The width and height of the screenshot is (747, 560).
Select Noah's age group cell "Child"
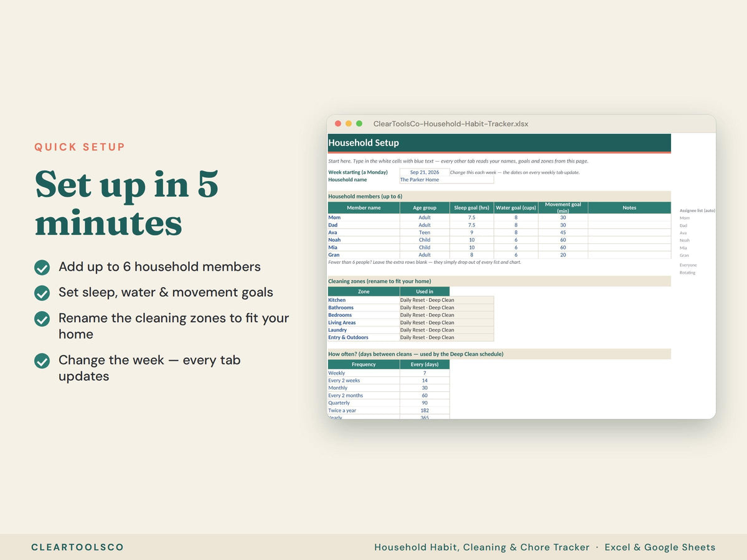pos(425,240)
